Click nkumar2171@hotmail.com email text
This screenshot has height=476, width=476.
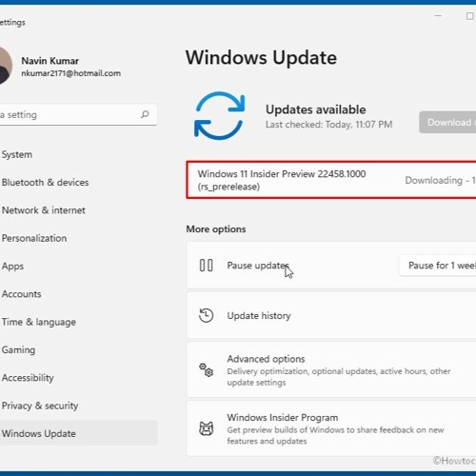tap(71, 73)
